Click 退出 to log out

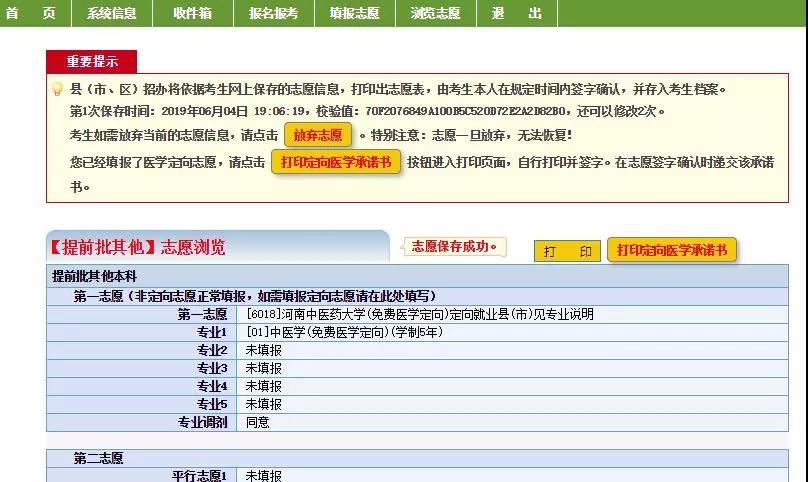coord(517,13)
